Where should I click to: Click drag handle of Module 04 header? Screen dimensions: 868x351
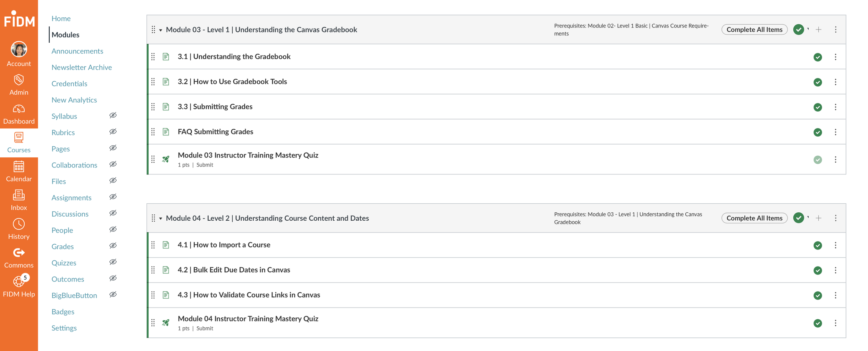point(153,218)
